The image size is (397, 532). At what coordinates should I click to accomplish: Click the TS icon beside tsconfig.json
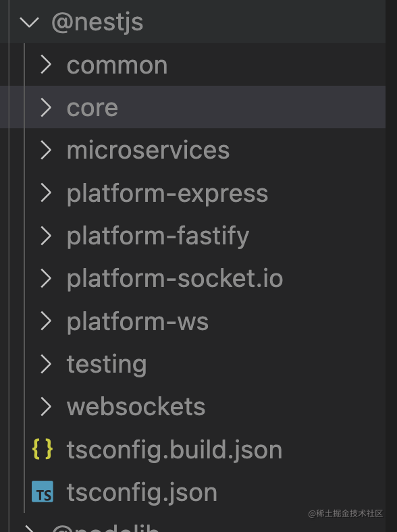pyautogui.click(x=43, y=491)
